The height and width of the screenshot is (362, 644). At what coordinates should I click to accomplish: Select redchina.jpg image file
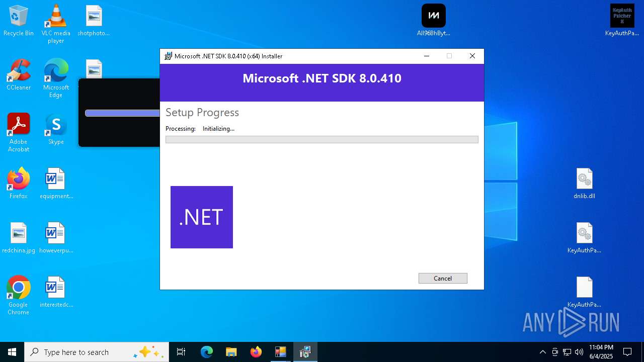[19, 238]
